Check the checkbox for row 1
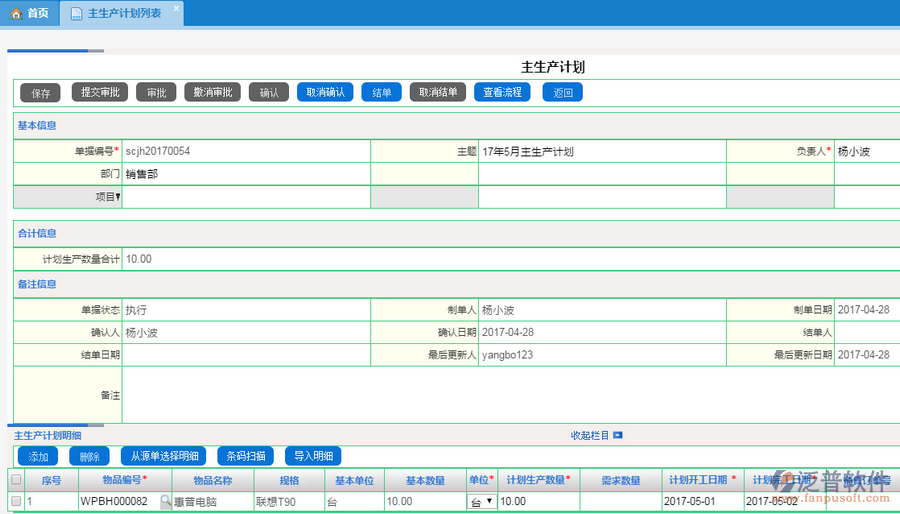Image resolution: width=900 pixels, height=514 pixels. click(x=15, y=501)
